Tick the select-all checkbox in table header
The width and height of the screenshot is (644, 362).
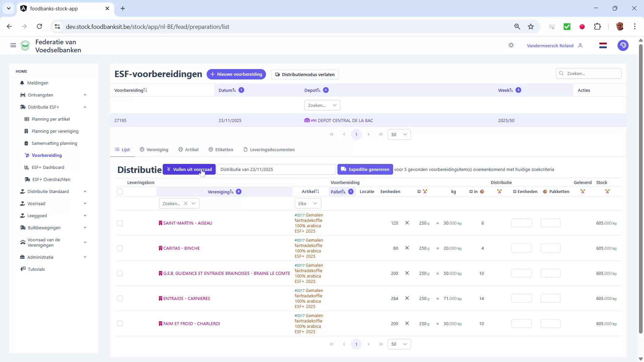[120, 191]
